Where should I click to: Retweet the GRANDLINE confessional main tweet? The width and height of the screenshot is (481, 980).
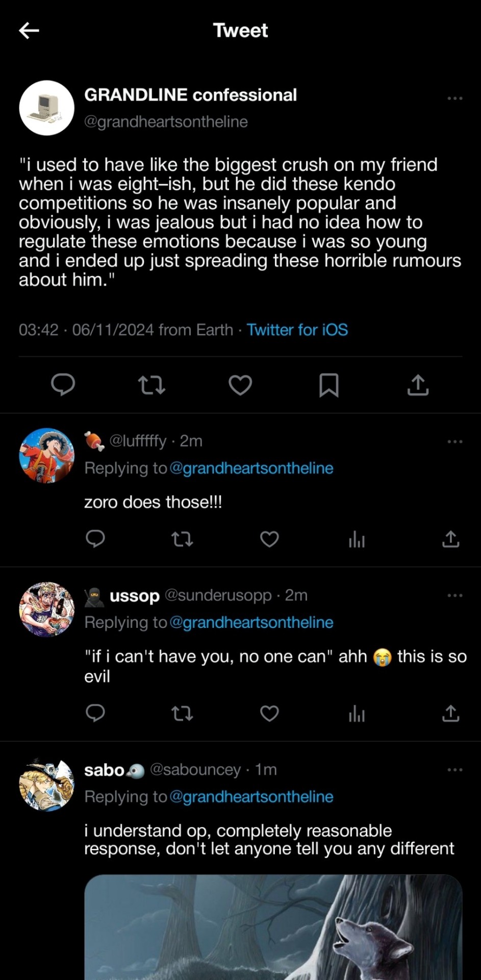[x=151, y=385]
